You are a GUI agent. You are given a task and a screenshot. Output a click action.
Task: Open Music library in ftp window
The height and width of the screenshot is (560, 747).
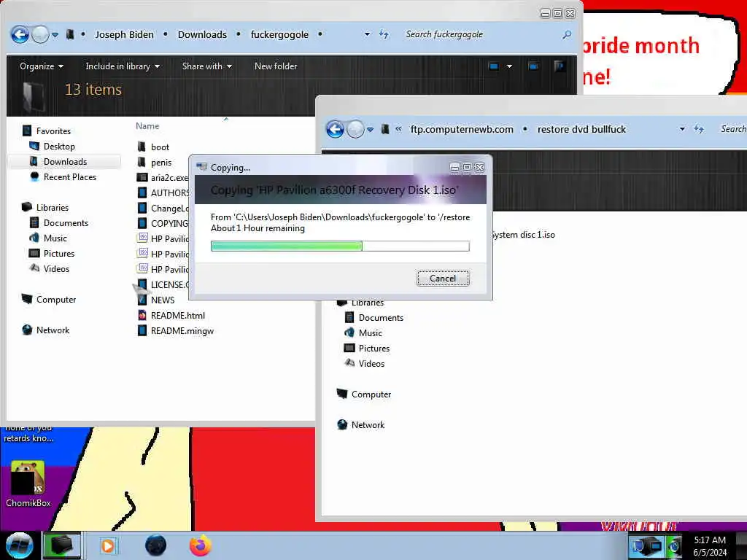tap(370, 332)
